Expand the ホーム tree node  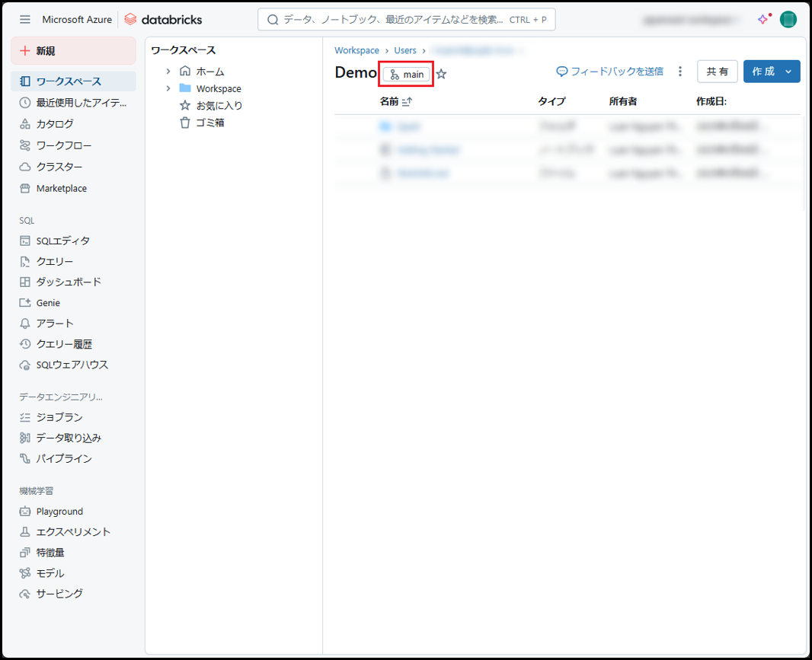tap(168, 71)
